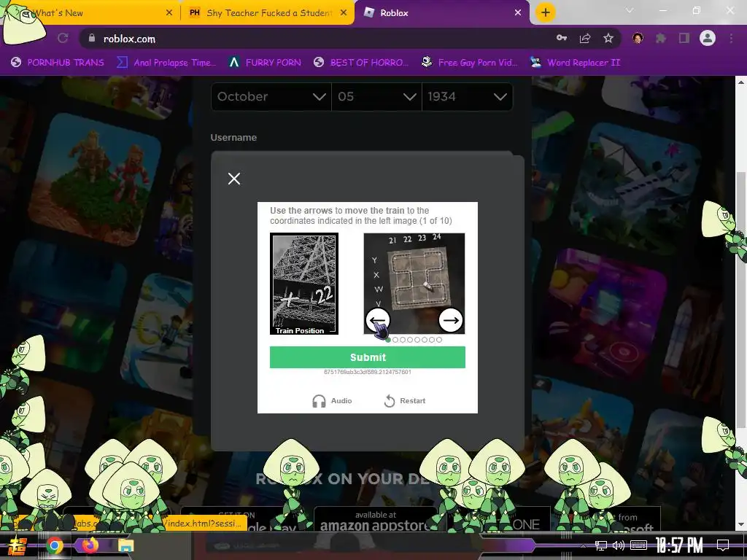
Task: Open File Explorer from taskbar
Action: tap(125, 545)
